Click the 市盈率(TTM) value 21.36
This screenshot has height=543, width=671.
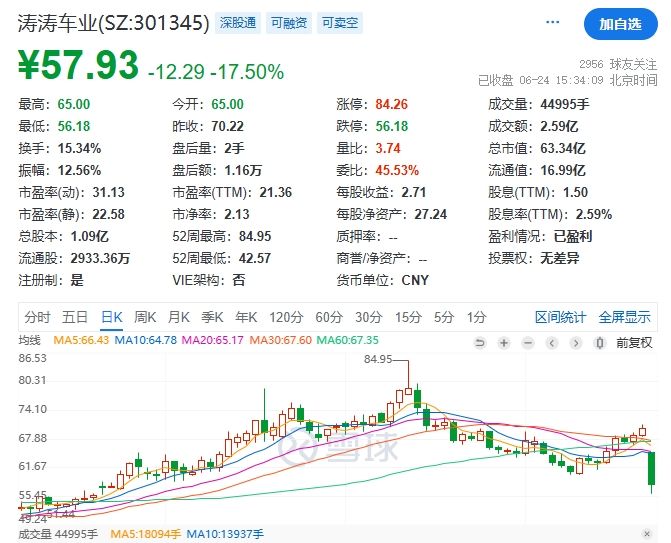pyautogui.click(x=276, y=192)
